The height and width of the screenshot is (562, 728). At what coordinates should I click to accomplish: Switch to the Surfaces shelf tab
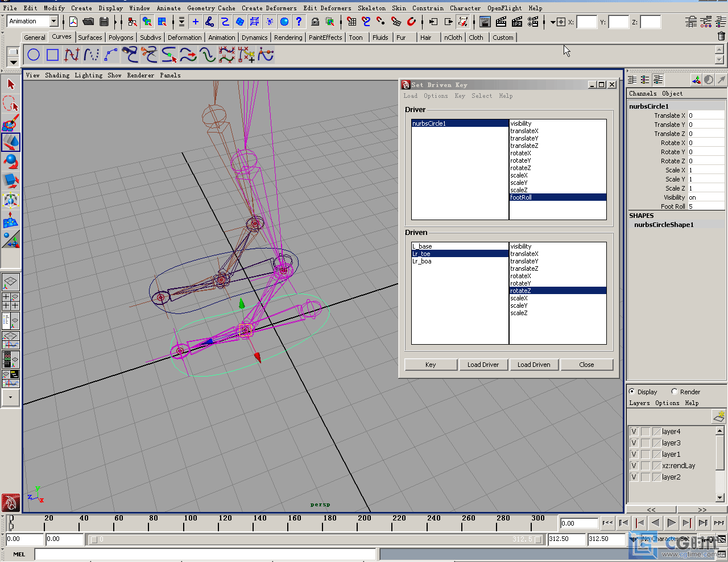[90, 38]
